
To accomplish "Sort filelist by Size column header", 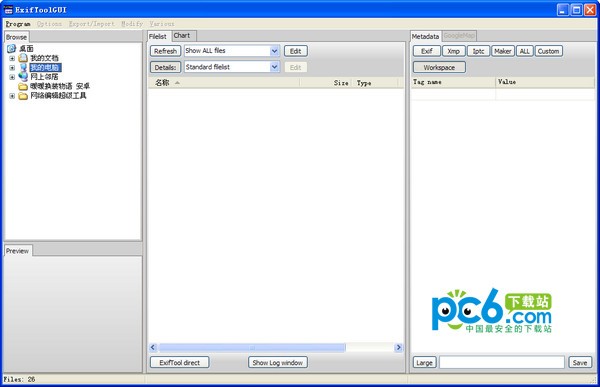I will pyautogui.click(x=326, y=83).
